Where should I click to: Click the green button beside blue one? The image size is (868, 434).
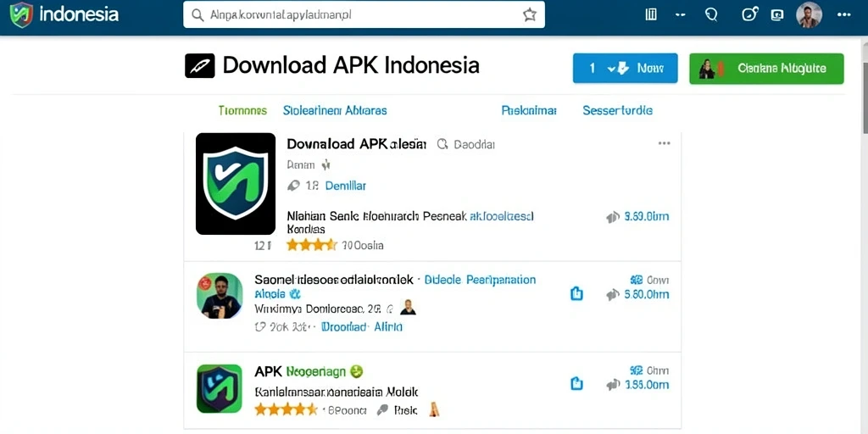pos(766,69)
